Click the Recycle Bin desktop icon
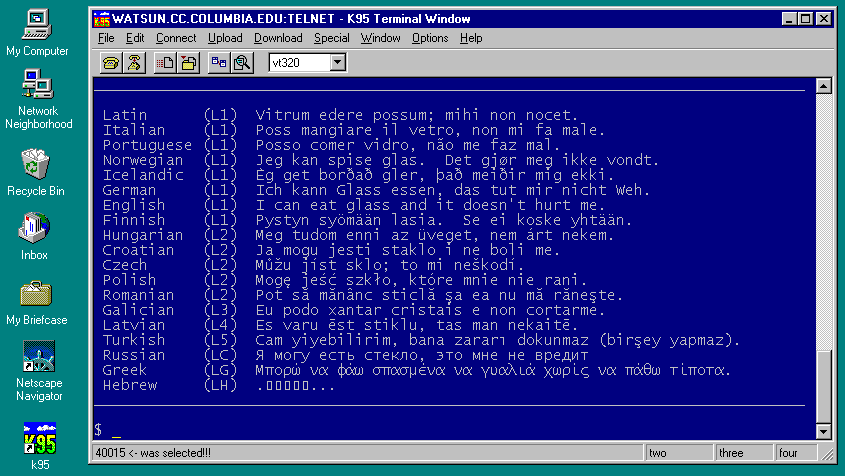 pyautogui.click(x=38, y=164)
